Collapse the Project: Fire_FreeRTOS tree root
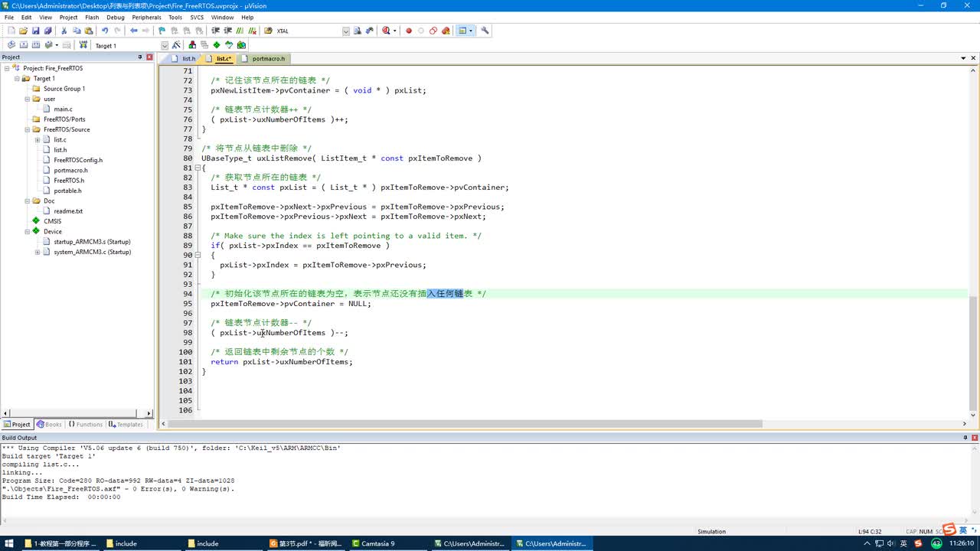The image size is (980, 551). click(7, 68)
